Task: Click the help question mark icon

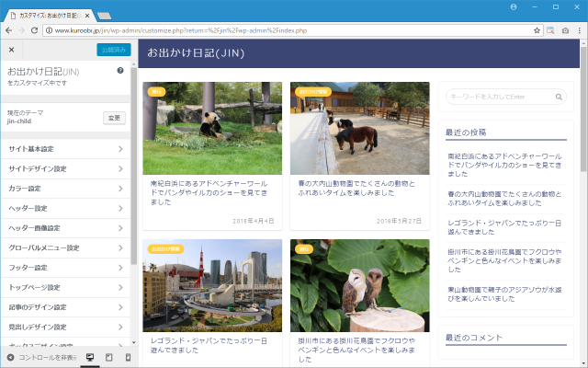Action: (120, 71)
